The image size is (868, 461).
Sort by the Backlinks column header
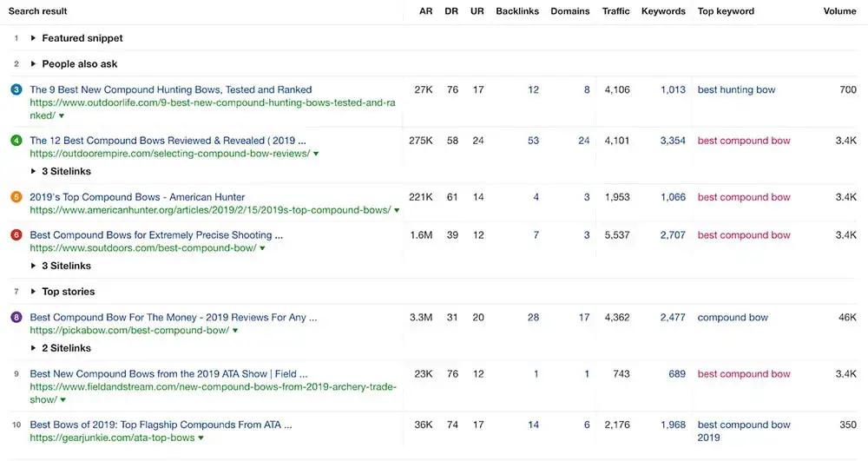coord(517,11)
